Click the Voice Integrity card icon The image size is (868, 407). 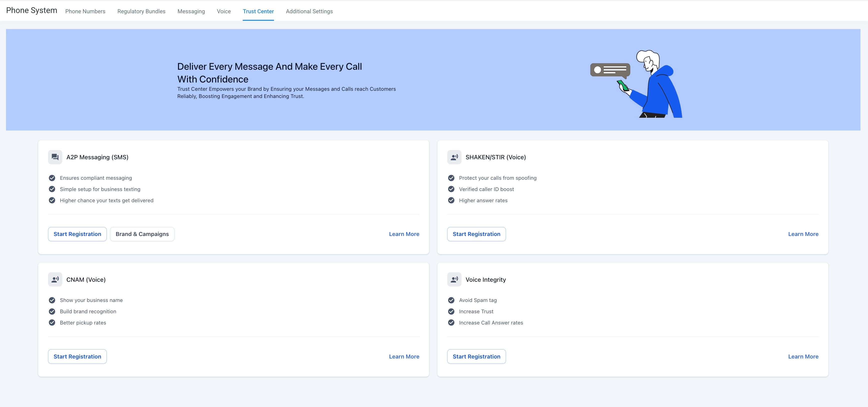(x=454, y=279)
